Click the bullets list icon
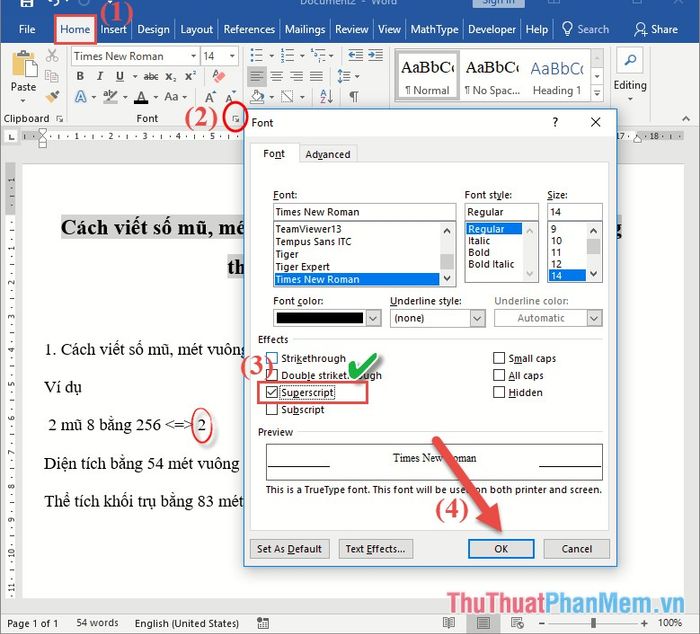Image resolution: width=700 pixels, height=634 pixels. pos(257,56)
